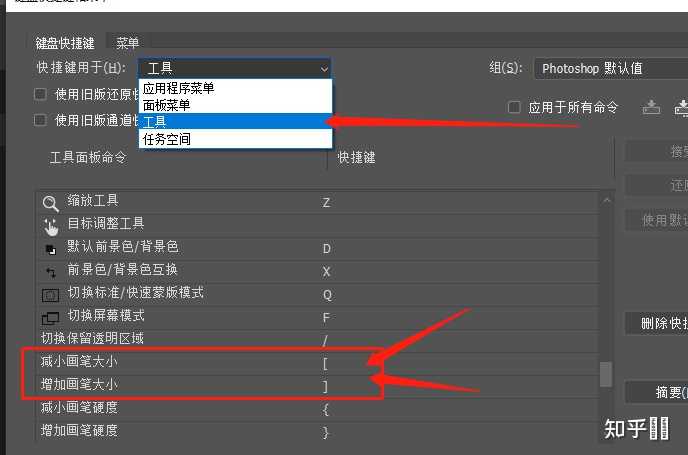Image resolution: width=688 pixels, height=455 pixels.
Task: Select the 前景色/背景色互换 row
Action: pyautogui.click(x=318, y=271)
